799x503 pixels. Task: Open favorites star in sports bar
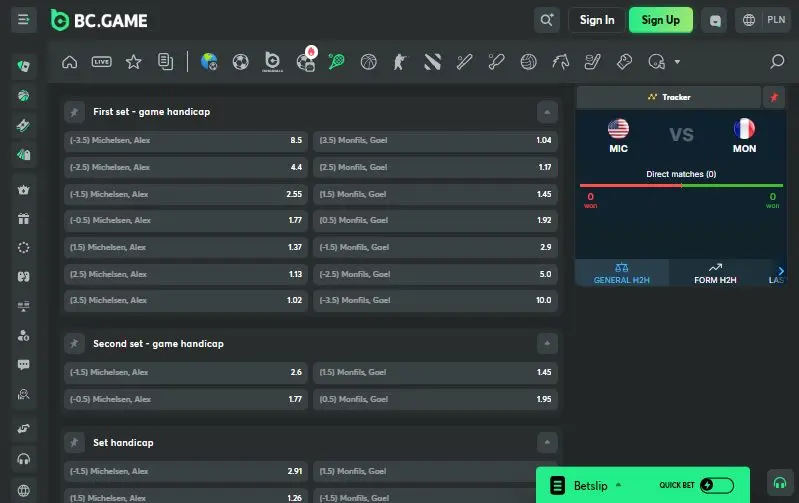(133, 62)
